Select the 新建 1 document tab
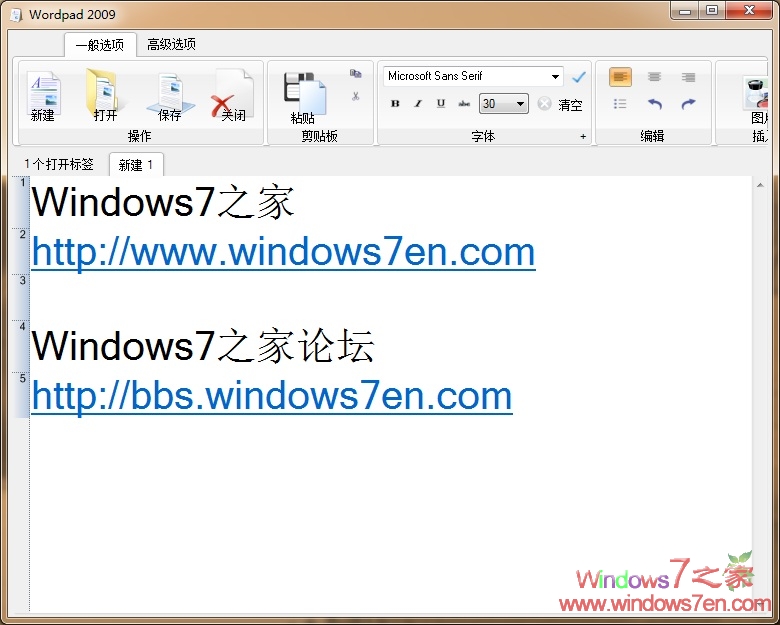The image size is (780, 625). pyautogui.click(x=136, y=165)
